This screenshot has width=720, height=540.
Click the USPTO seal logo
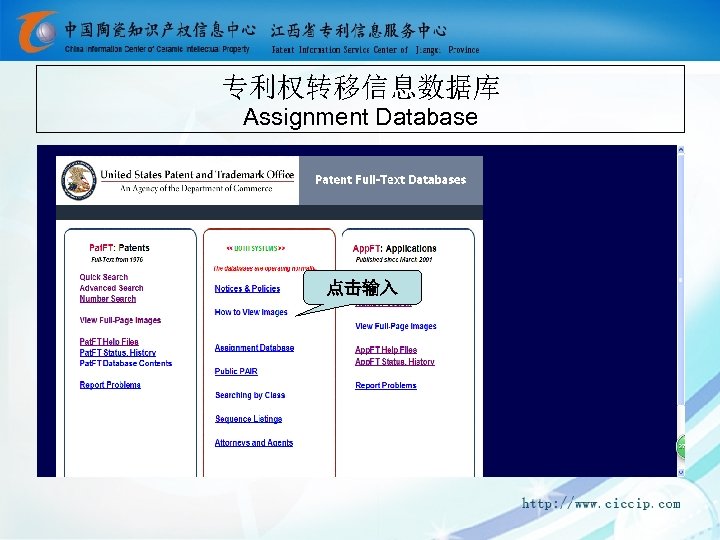(x=79, y=180)
